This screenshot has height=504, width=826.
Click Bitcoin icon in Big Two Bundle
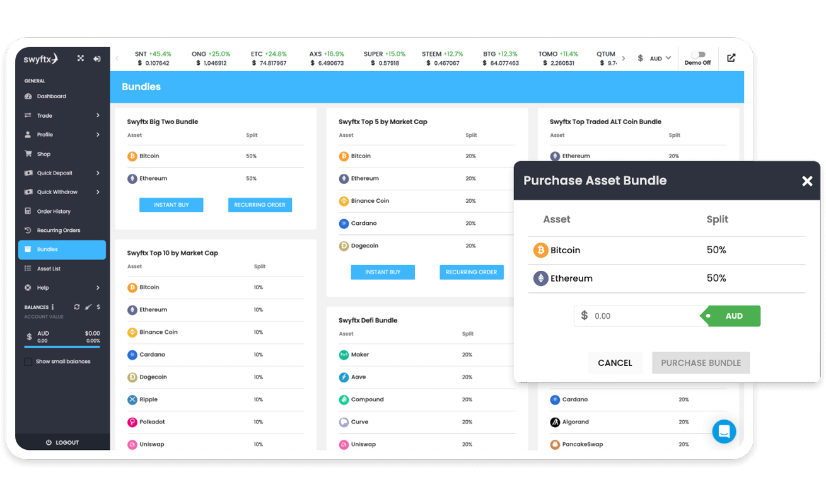coord(132,156)
